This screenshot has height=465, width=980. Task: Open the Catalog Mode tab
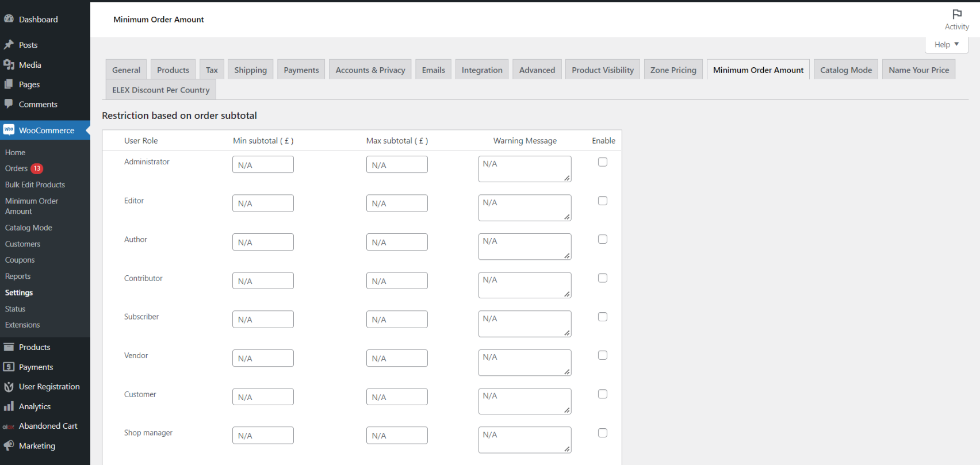[846, 70]
